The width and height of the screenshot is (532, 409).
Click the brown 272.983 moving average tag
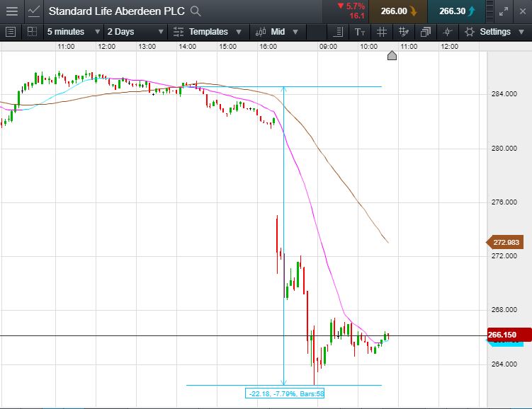(505, 242)
